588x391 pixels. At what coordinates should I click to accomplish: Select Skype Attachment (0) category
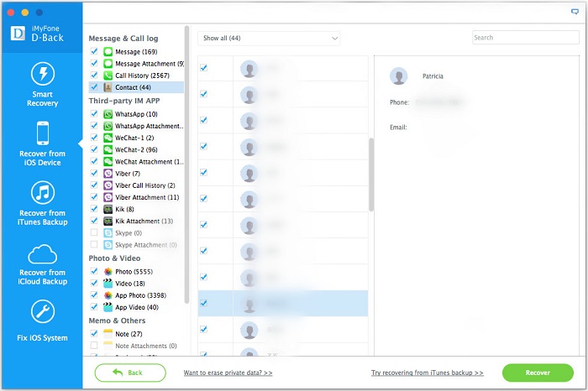(146, 245)
